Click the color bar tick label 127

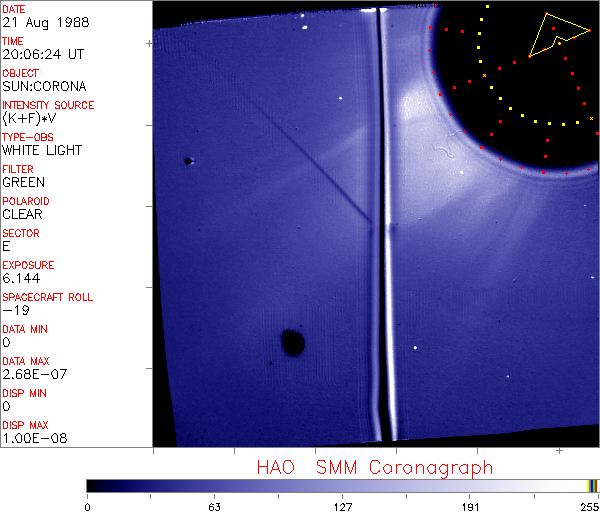(x=342, y=507)
